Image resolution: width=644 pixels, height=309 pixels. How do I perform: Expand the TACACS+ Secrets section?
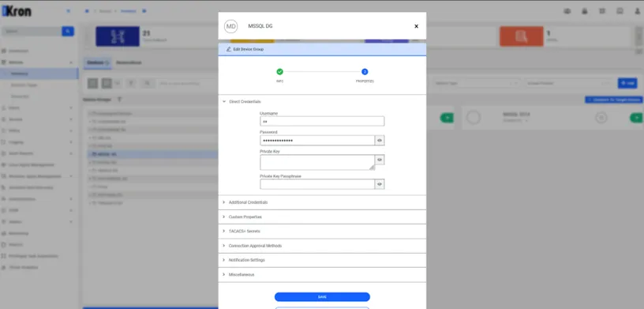click(x=322, y=232)
